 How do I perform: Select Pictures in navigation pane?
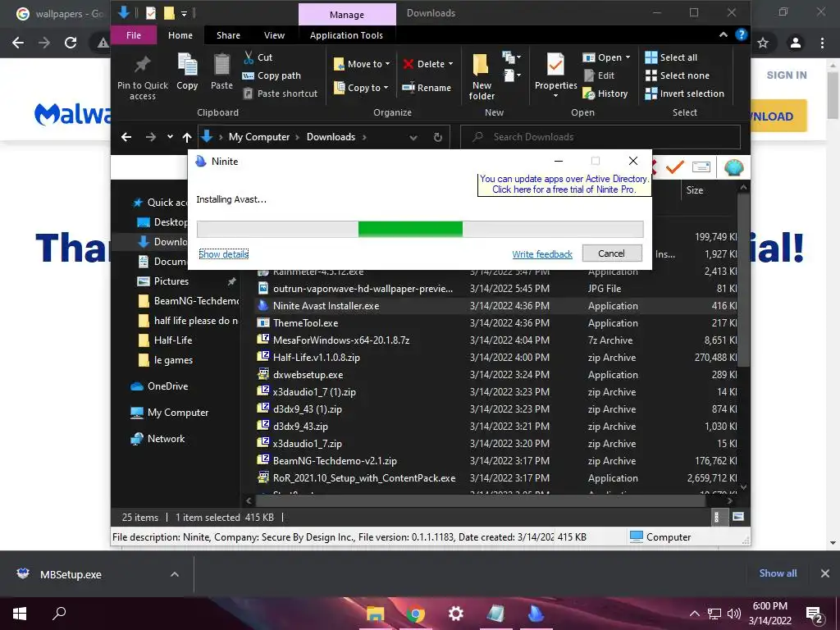pos(171,281)
